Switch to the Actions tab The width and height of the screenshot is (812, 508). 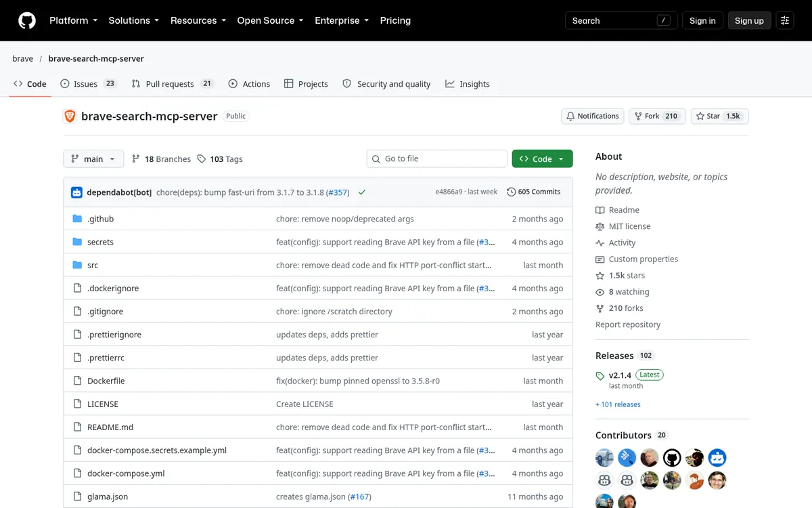[249, 84]
